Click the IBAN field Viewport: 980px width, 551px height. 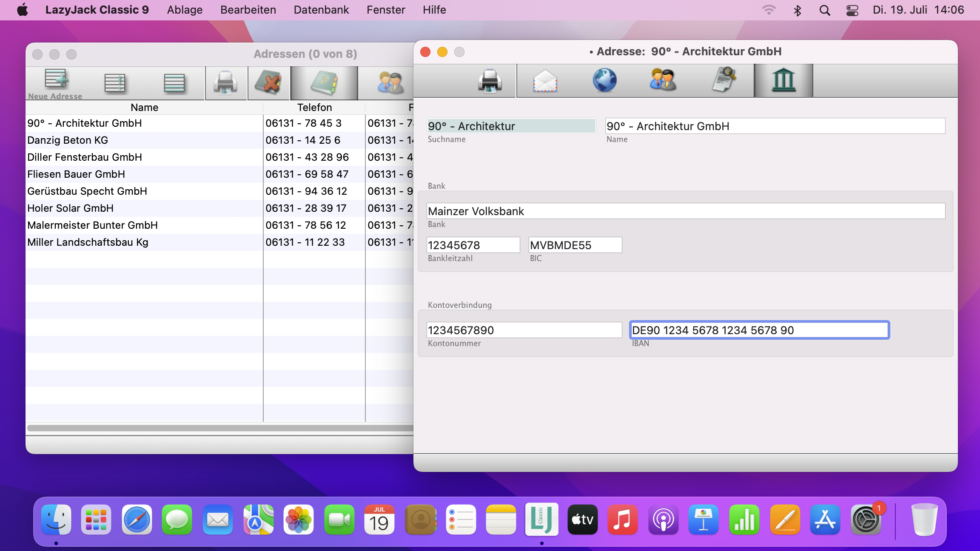coord(759,330)
